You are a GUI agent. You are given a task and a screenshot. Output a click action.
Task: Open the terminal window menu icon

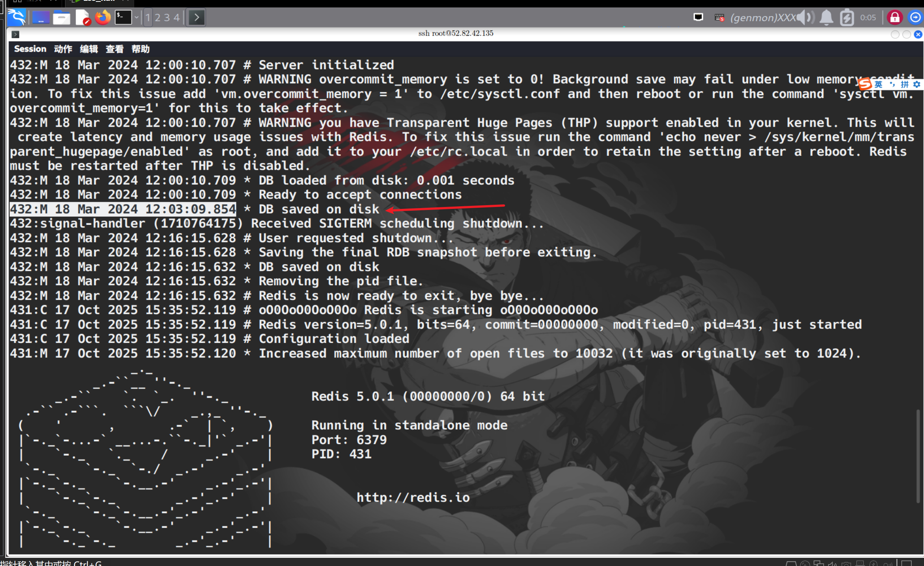click(15, 34)
